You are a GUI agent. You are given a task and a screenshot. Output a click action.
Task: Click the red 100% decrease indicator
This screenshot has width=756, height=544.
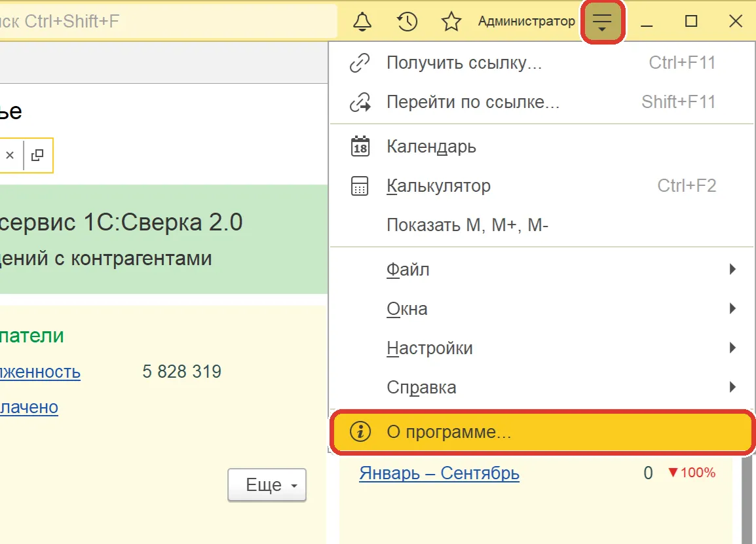click(691, 473)
